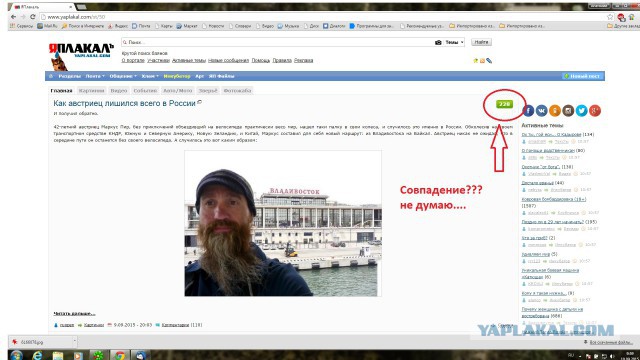This screenshot has height=360, width=640.
Task: Switch to Chrome in the taskbar
Action: click(x=119, y=355)
